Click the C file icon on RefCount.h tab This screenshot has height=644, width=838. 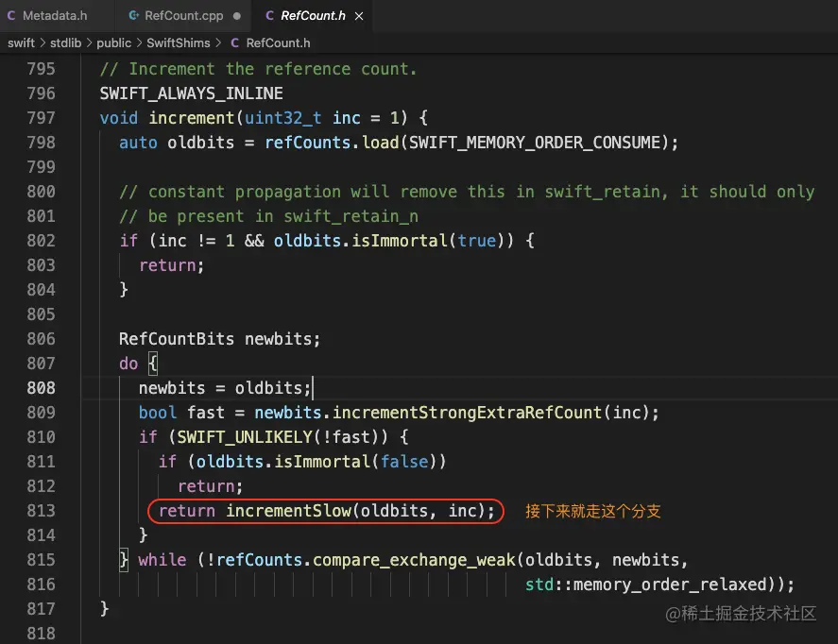(x=269, y=15)
